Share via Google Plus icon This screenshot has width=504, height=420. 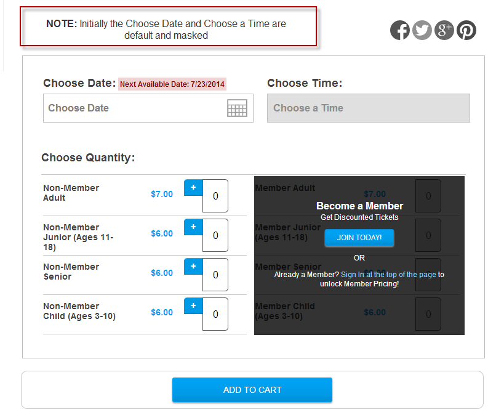(444, 30)
